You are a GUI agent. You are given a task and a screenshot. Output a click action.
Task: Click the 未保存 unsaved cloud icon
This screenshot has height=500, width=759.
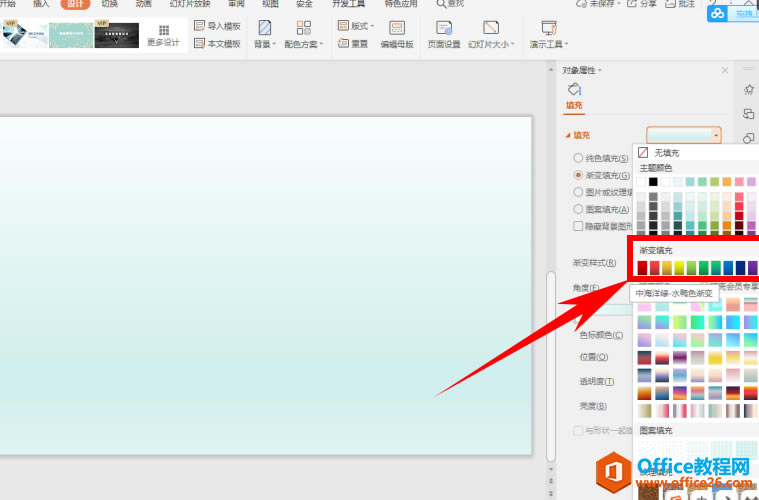[x=581, y=4]
